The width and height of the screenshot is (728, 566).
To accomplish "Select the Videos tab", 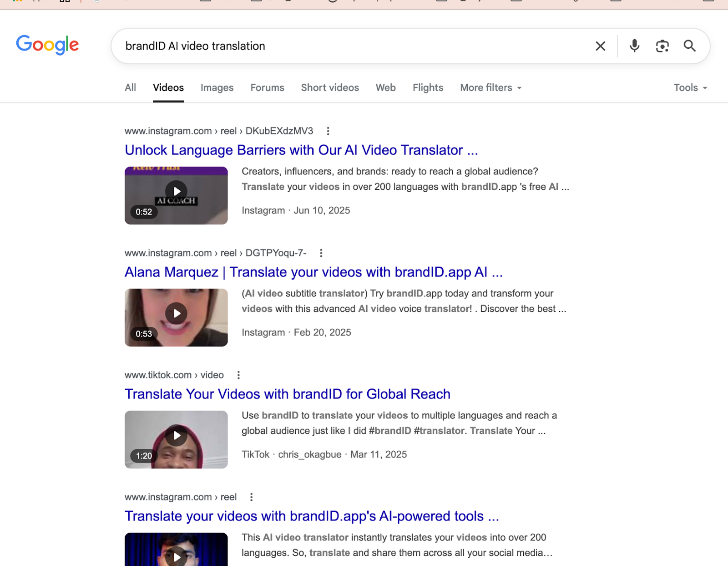I will 168,88.
